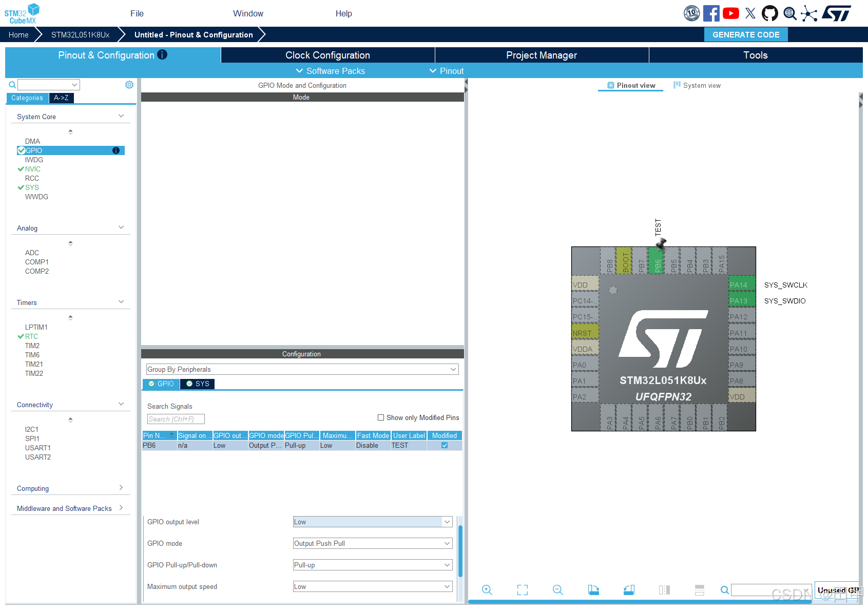Open the GitHub icon in the header
This screenshot has width=868, height=610.
(x=770, y=13)
